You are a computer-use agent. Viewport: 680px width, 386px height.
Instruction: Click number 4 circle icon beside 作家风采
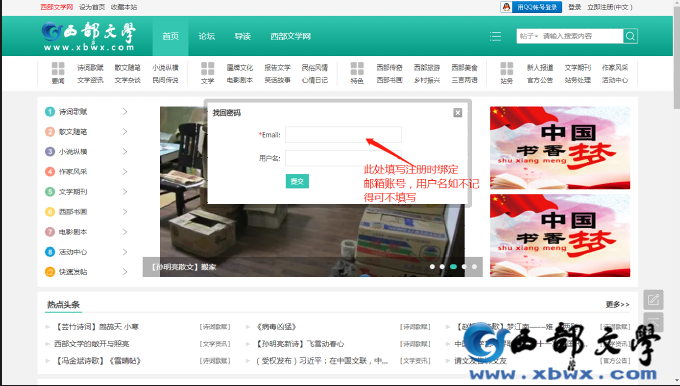click(50, 172)
